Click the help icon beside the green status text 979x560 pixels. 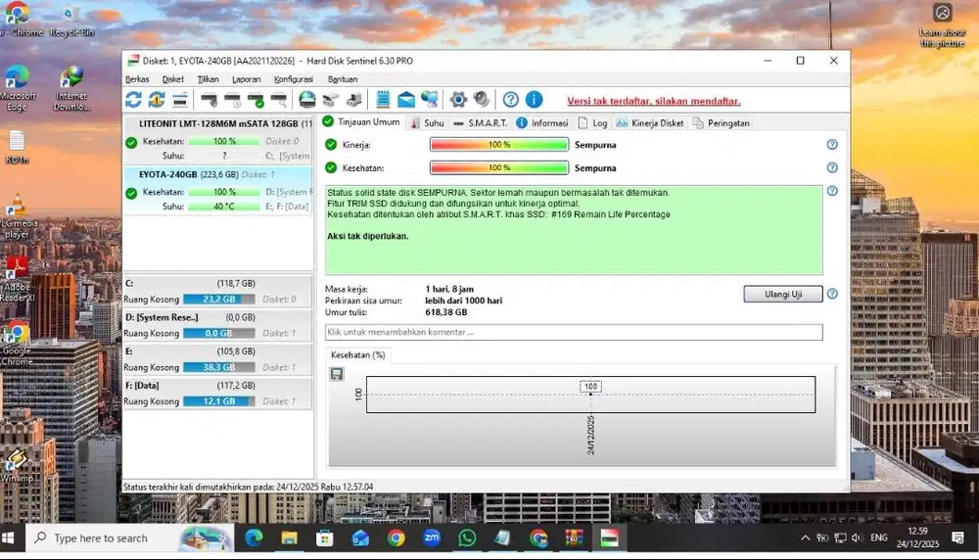point(832,191)
